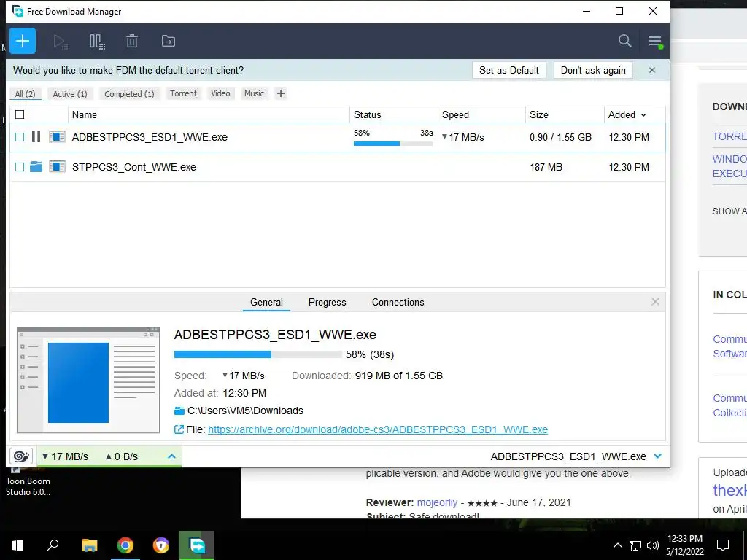Select the Completed (1) filter tab
Screen dimensions: 747x560
pyautogui.click(x=129, y=94)
